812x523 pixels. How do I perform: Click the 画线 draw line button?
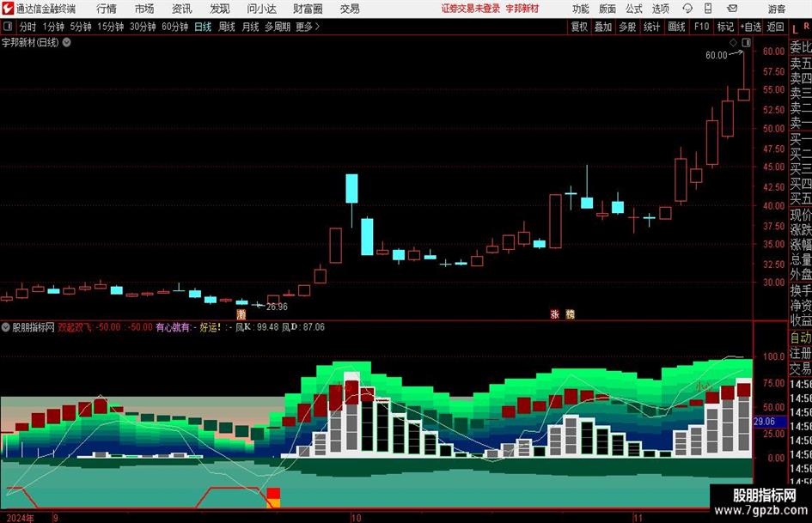pos(676,27)
